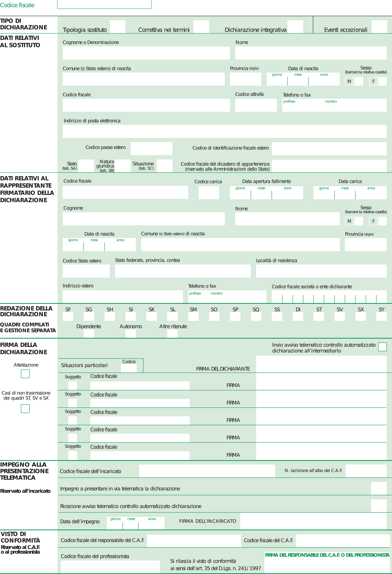
Task: Click the Cognome o Denominazione field
Action: 146,53
